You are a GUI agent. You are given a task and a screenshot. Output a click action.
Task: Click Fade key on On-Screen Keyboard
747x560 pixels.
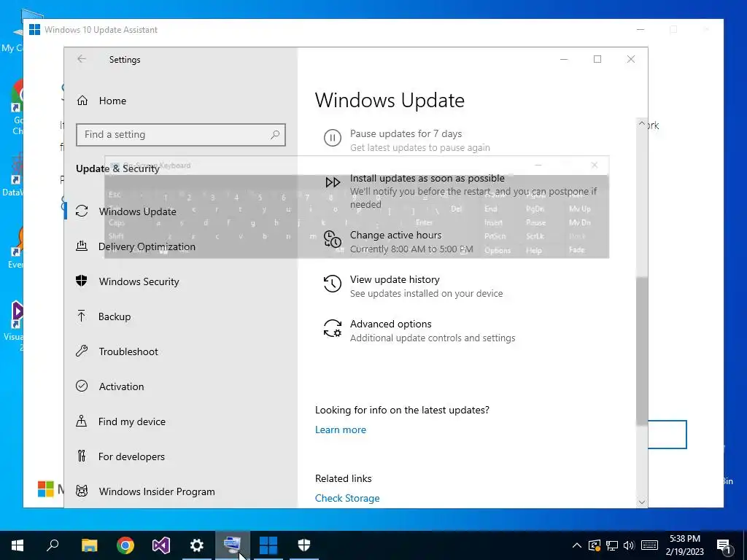coord(576,249)
